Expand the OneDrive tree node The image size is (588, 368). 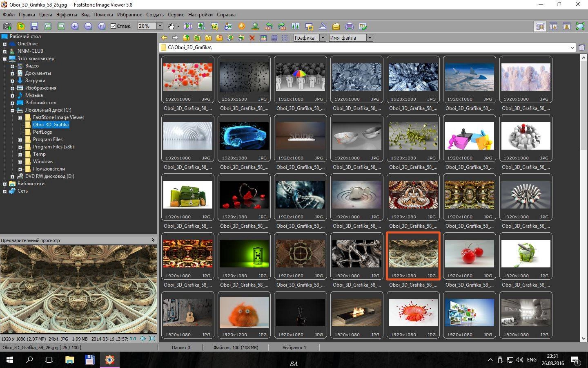coord(4,44)
